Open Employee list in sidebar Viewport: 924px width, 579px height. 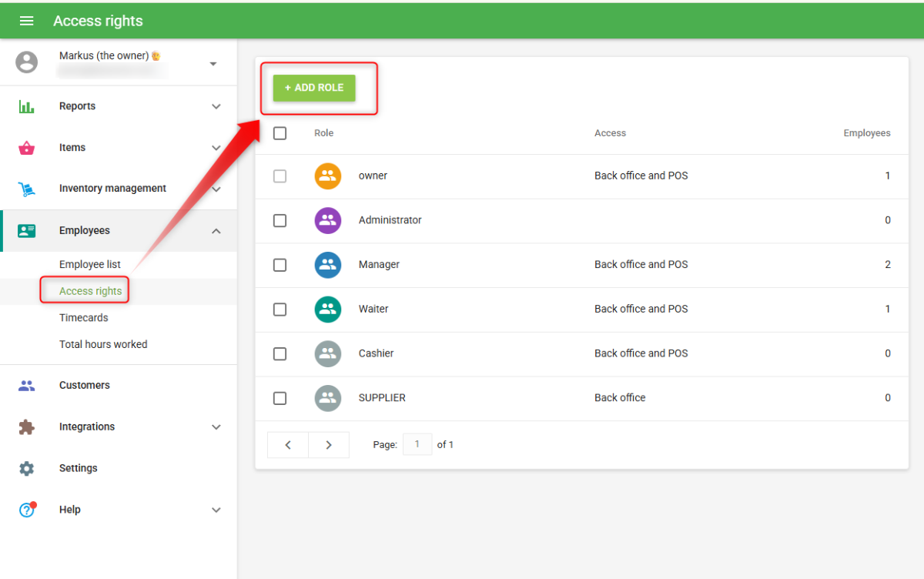[x=90, y=264]
